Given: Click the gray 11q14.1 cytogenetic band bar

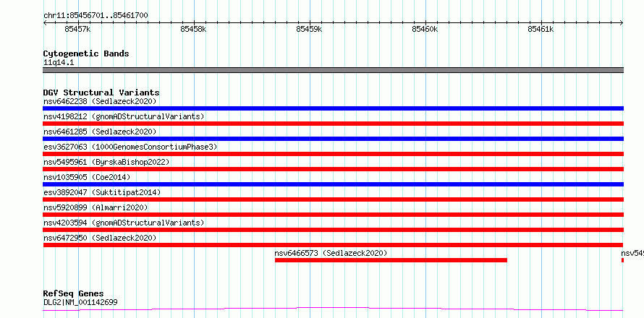Looking at the screenshot, I should pyautogui.click(x=333, y=70).
